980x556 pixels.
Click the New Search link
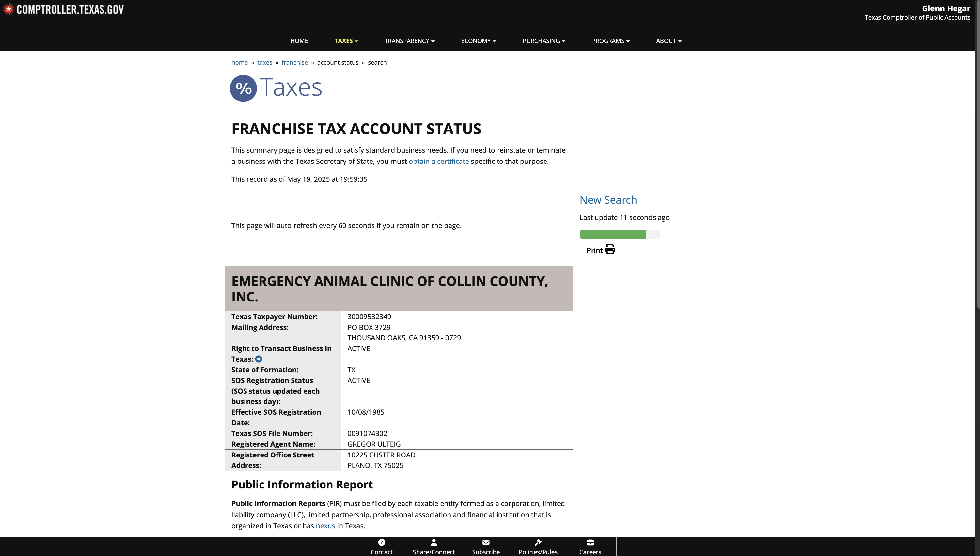[x=608, y=200]
